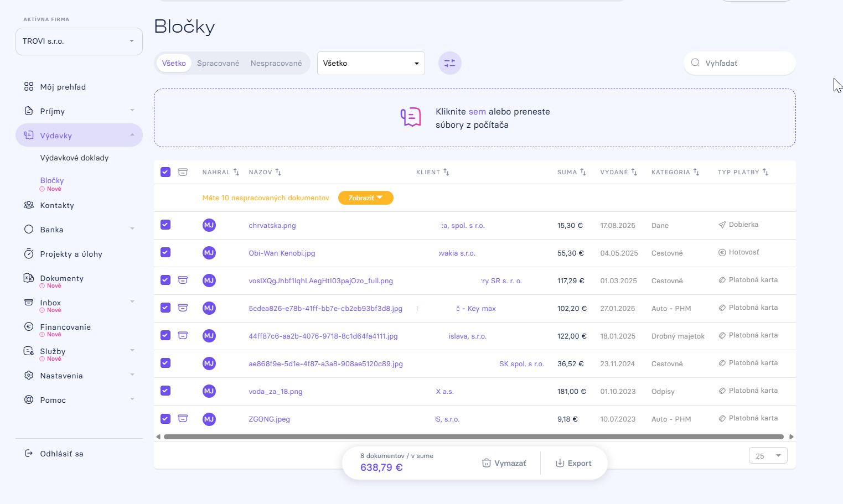Viewport: 843px width, 504px height.
Task: Sort the table by Názov
Action: click(x=278, y=172)
